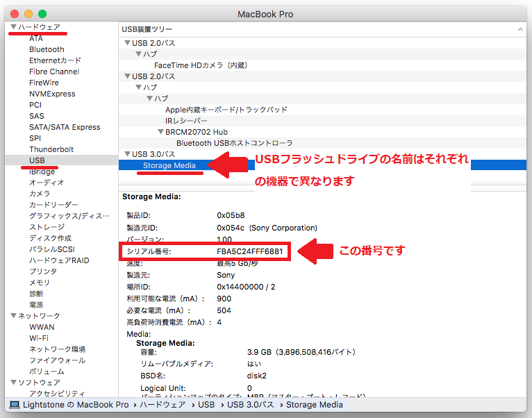The image size is (532, 418).
Task: Open 診断 sidebar entry
Action: pyautogui.click(x=36, y=294)
